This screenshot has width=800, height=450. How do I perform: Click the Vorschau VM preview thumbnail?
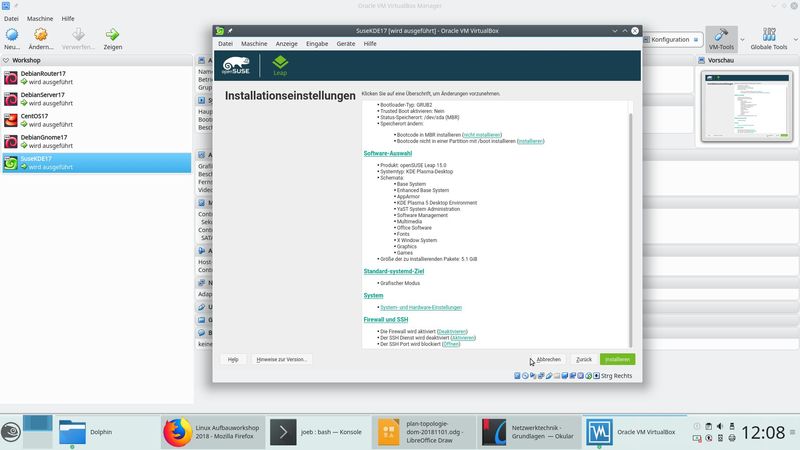click(x=746, y=106)
